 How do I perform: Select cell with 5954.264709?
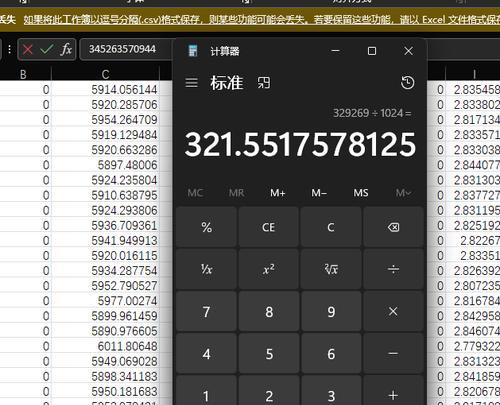point(106,120)
